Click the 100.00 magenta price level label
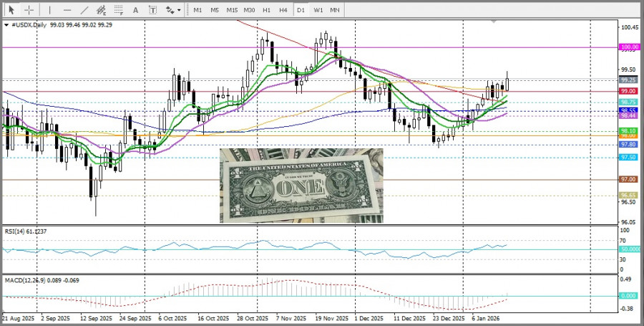The width and height of the screenshot is (644, 326). pos(629,47)
